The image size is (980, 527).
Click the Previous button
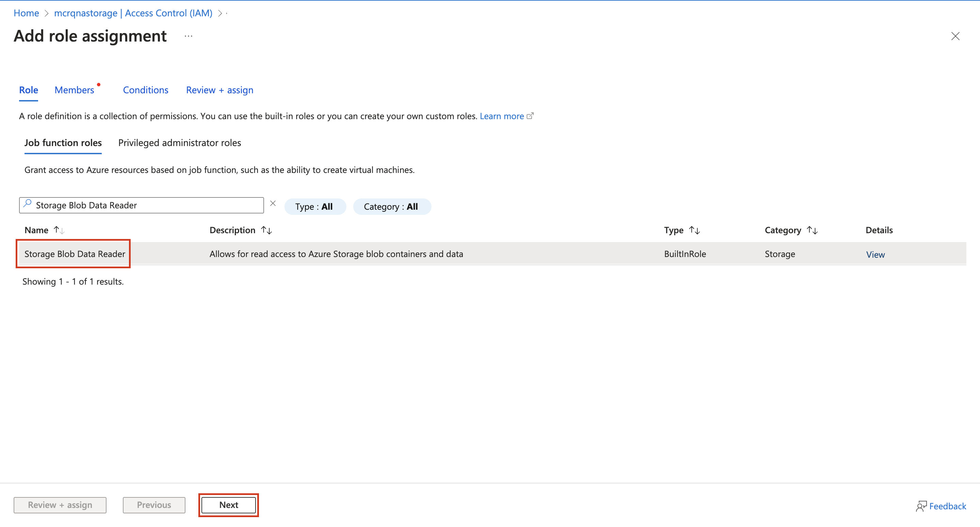click(154, 505)
